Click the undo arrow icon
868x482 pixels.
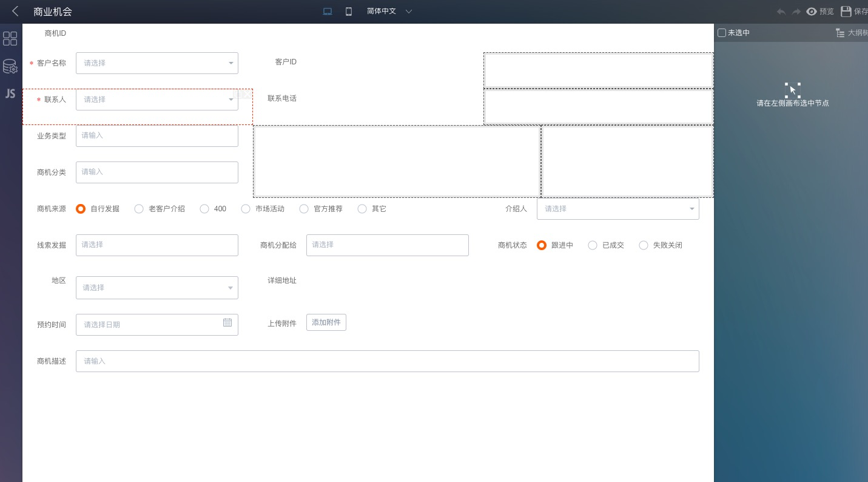(781, 12)
